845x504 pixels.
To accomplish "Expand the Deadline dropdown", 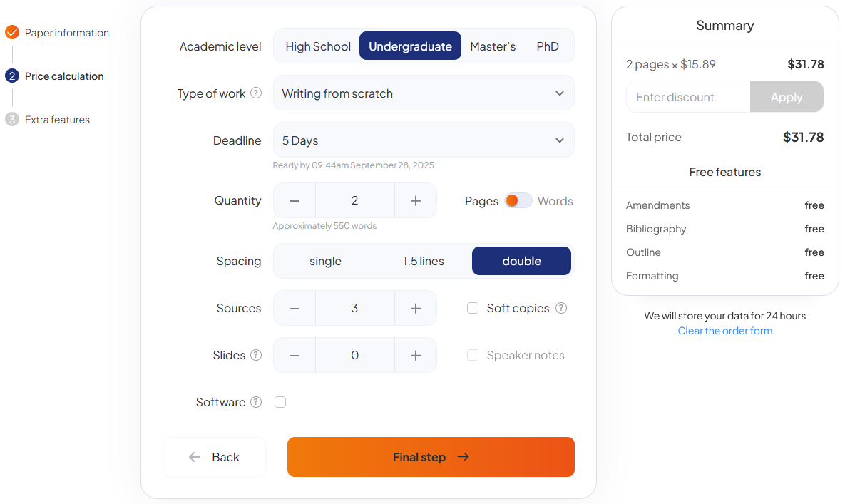I will pos(424,140).
